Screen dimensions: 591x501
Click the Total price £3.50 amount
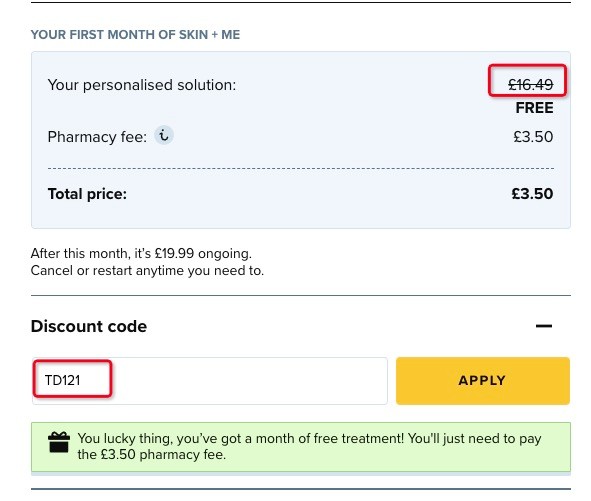point(532,194)
